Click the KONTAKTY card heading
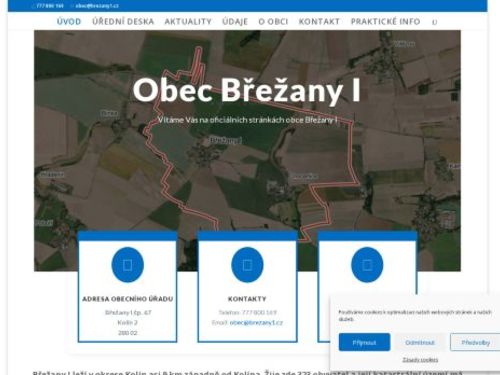Image resolution: width=500 pixels, height=375 pixels. [x=247, y=299]
